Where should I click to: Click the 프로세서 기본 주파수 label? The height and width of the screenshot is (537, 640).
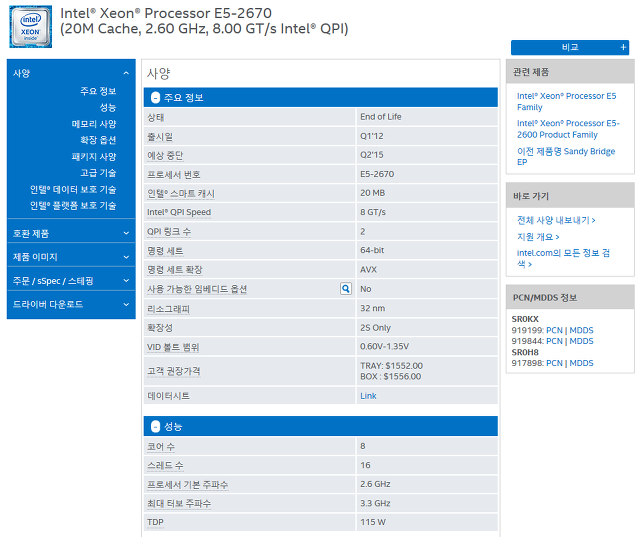click(x=187, y=484)
